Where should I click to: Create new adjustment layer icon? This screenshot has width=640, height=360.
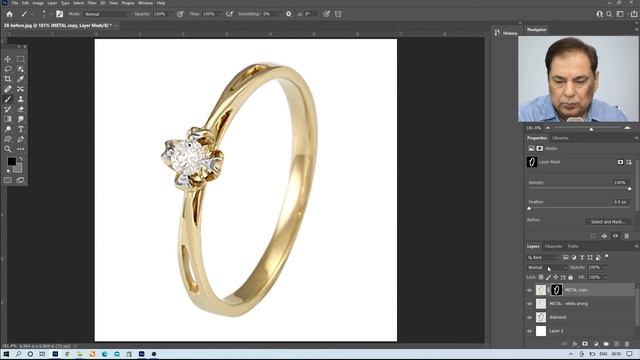tap(596, 344)
